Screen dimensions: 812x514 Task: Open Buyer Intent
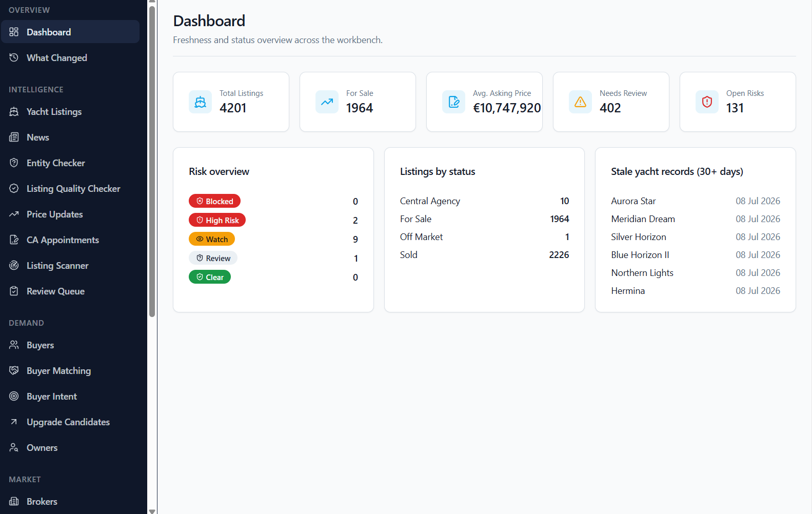[x=70, y=396]
